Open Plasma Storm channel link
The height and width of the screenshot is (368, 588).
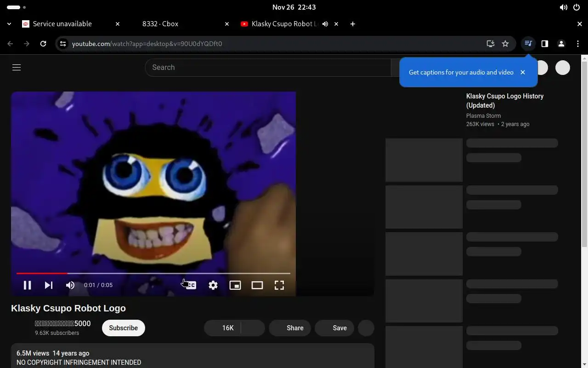[483, 116]
